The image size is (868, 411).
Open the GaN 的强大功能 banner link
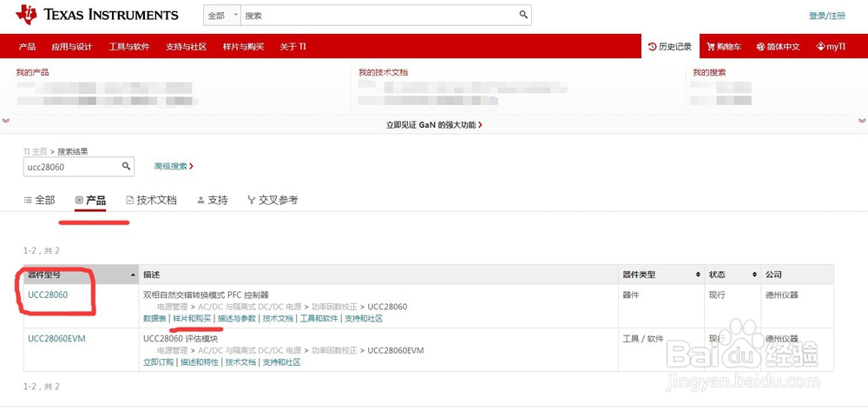(434, 125)
